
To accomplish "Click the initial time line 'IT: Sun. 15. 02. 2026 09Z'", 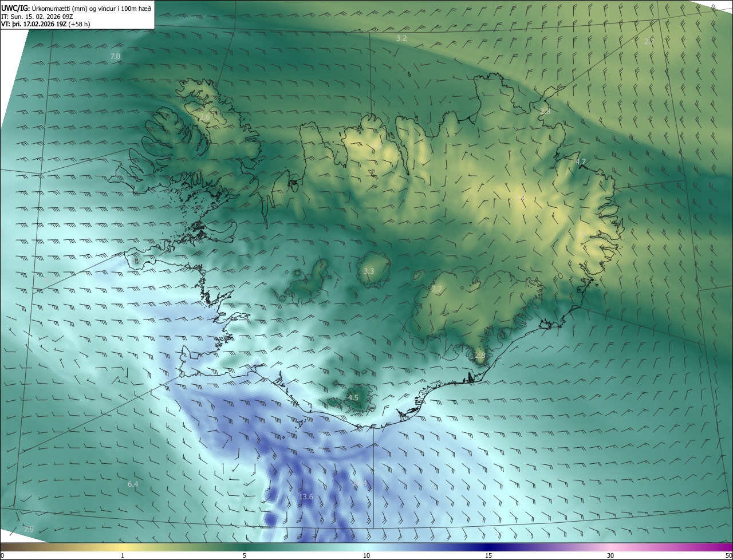I will point(37,16).
